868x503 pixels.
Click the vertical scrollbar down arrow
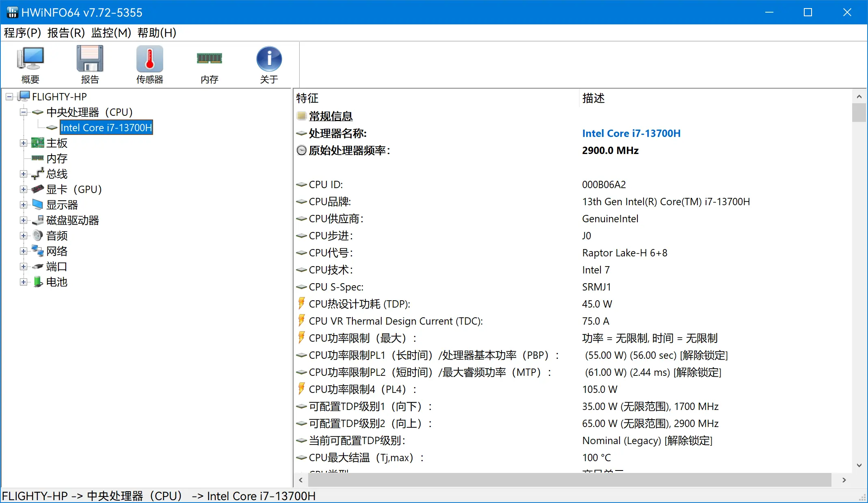click(859, 465)
